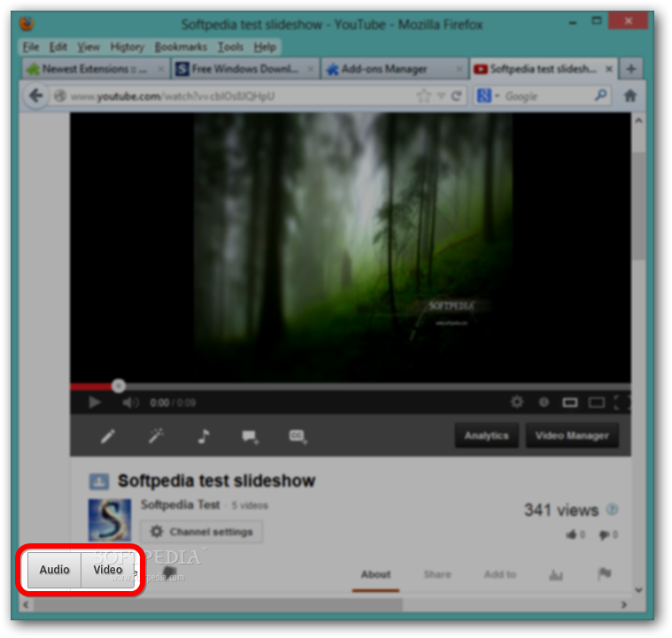
Task: Go to the browser home page
Action: tap(630, 96)
